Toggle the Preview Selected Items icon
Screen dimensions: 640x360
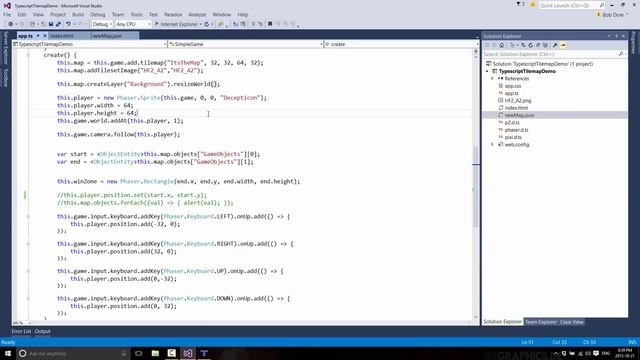pos(563,45)
